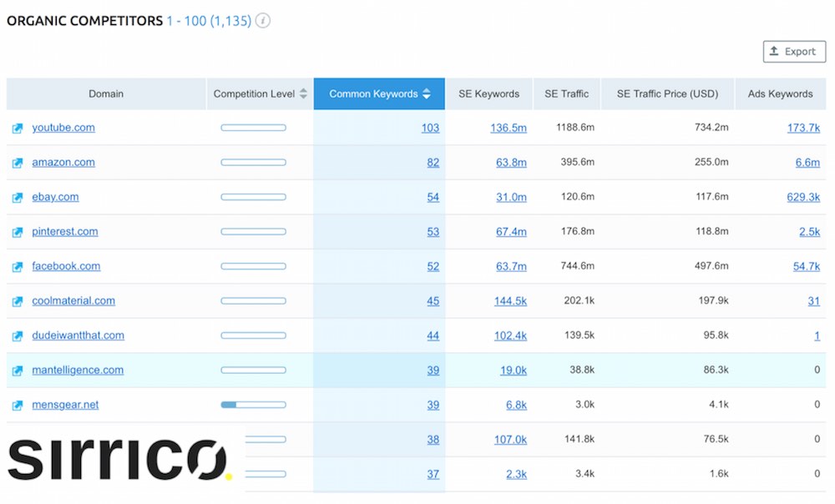Select the 1188.6m SE Traffic value
This screenshot has height=504, width=835.
point(575,127)
